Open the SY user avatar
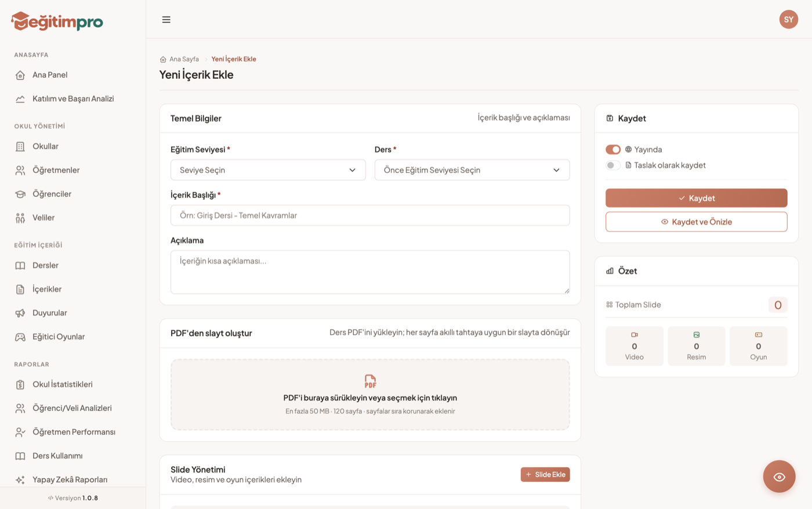This screenshot has width=812, height=509. pos(788,19)
